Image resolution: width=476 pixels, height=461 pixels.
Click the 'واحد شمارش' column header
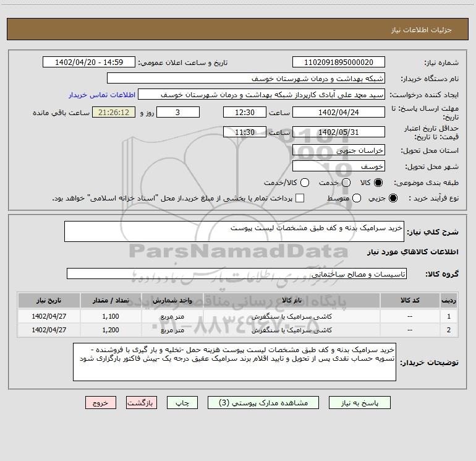click(x=172, y=300)
